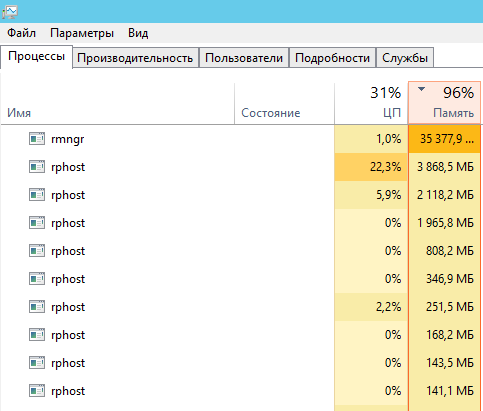This screenshot has width=483, height=411.
Task: Open the Файл menu
Action: point(21,33)
